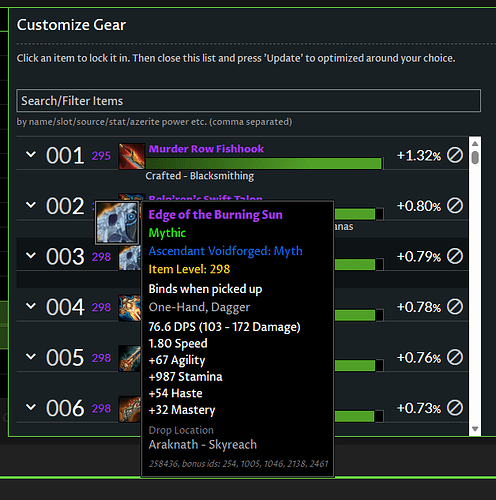
Task: Expand details for item 005
Action: pyautogui.click(x=31, y=357)
